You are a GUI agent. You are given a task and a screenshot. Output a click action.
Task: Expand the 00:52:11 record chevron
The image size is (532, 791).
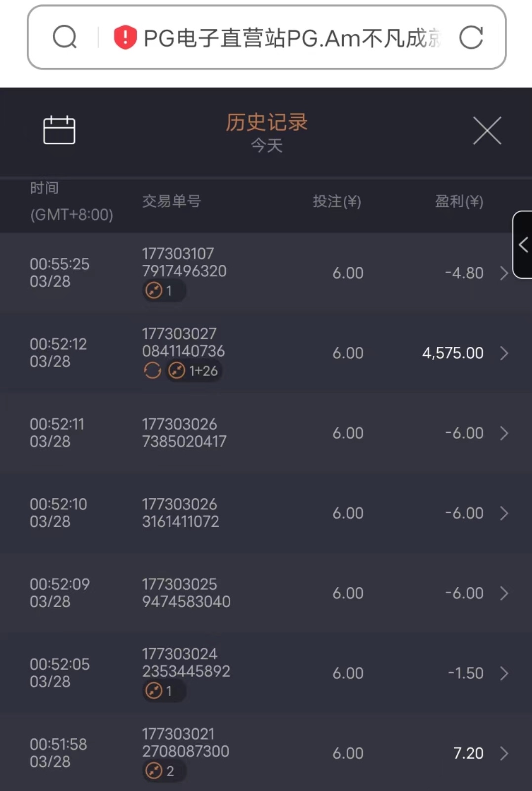(x=504, y=433)
